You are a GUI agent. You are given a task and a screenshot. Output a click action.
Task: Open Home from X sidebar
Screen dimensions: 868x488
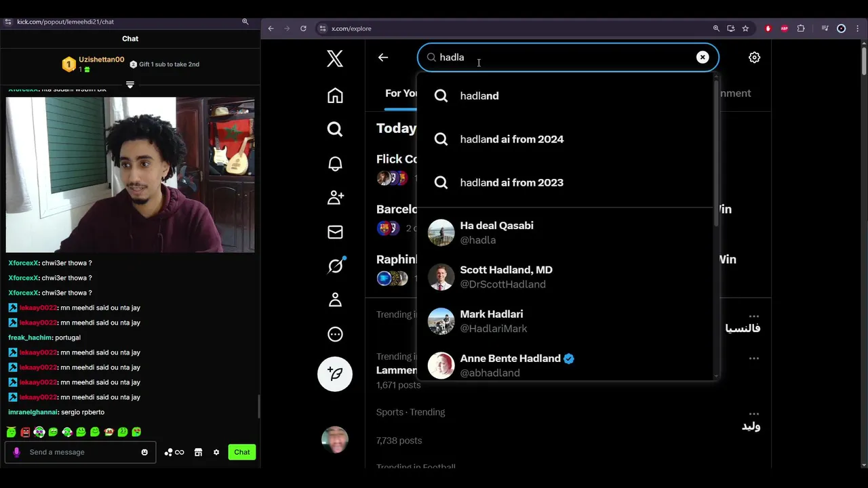pos(335,96)
